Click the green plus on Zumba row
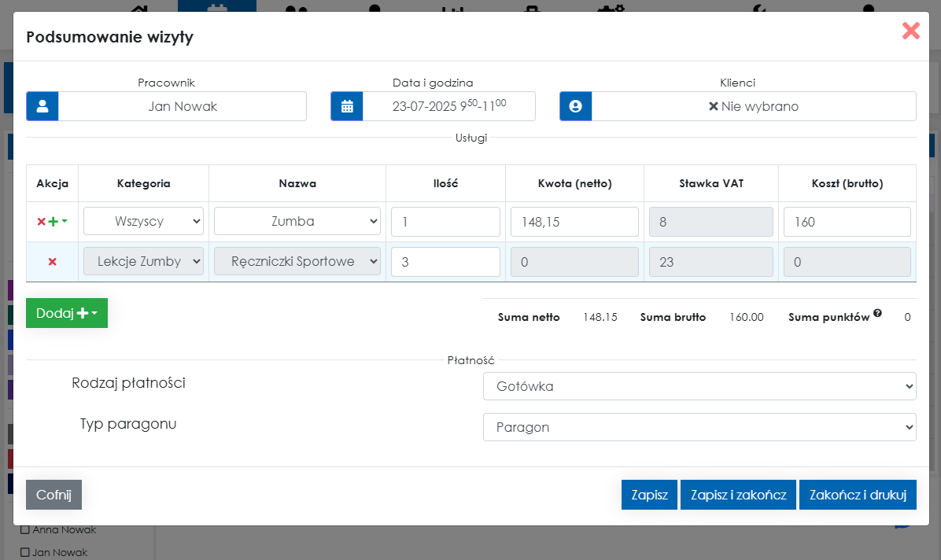 coord(54,222)
